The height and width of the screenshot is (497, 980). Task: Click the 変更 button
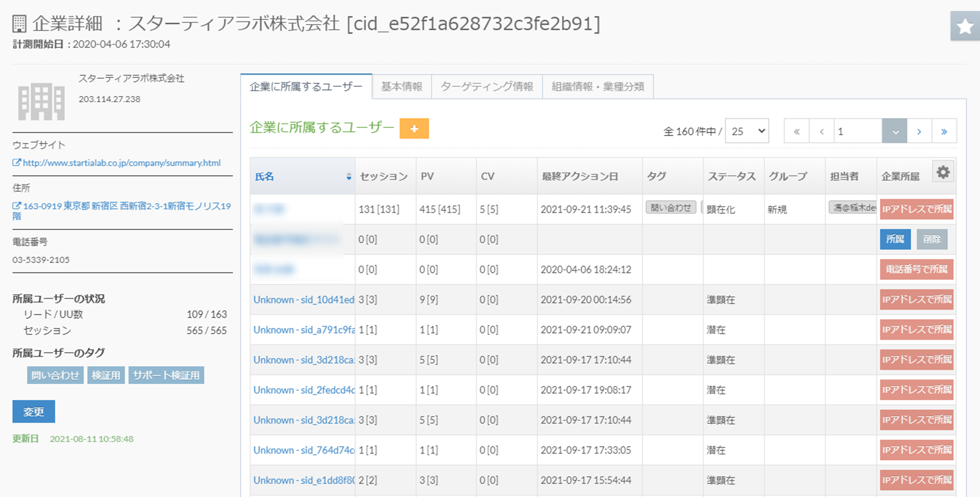pyautogui.click(x=34, y=412)
